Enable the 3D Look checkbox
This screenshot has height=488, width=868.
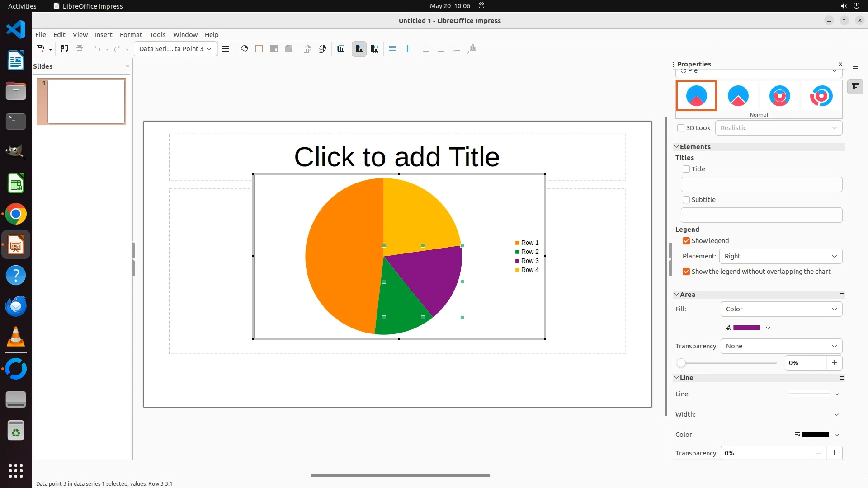click(681, 128)
